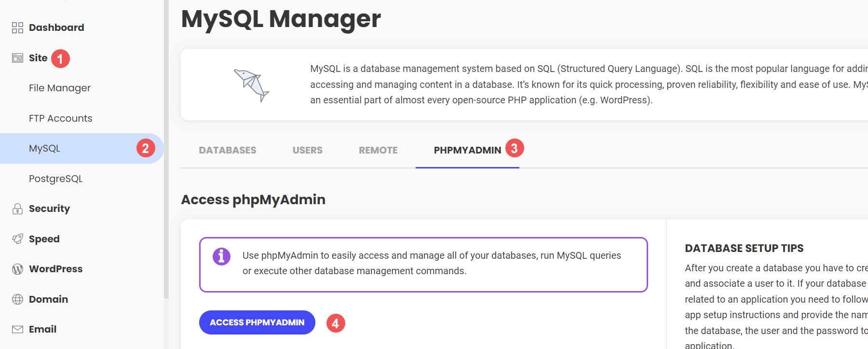This screenshot has width=868, height=349.
Task: Click the Access phpMyAdmin section heading
Action: [x=253, y=199]
